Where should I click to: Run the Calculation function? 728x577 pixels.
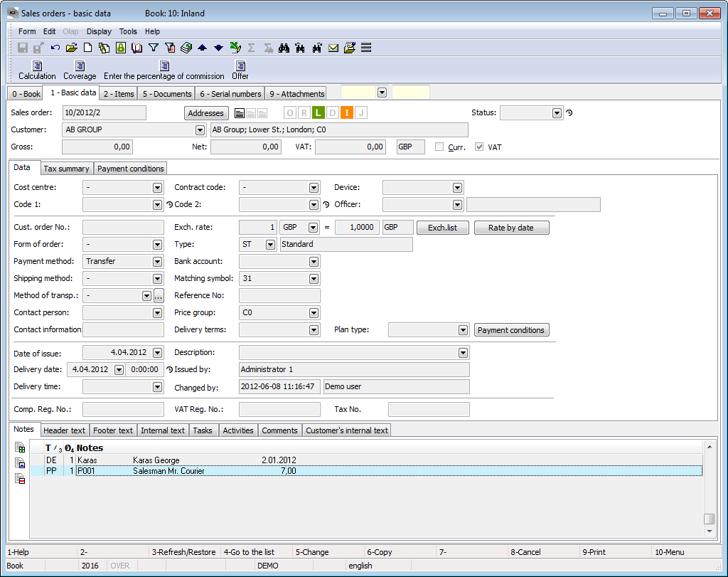tap(37, 70)
